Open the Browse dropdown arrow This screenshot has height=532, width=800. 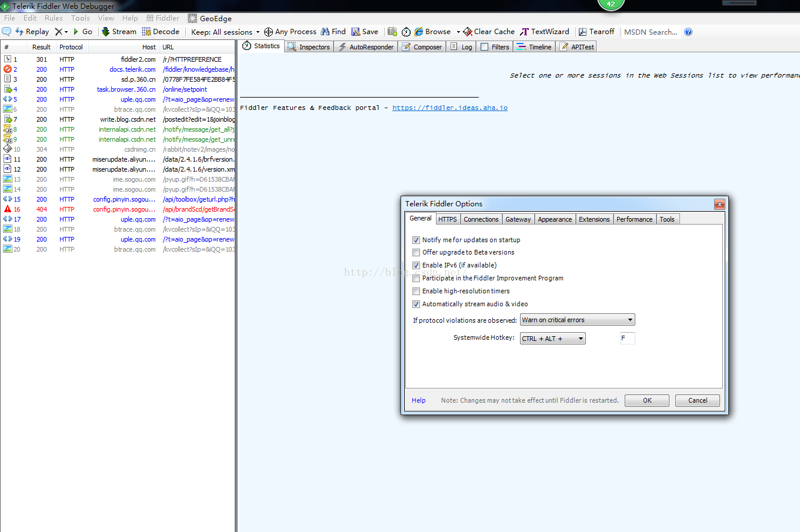pos(458,32)
